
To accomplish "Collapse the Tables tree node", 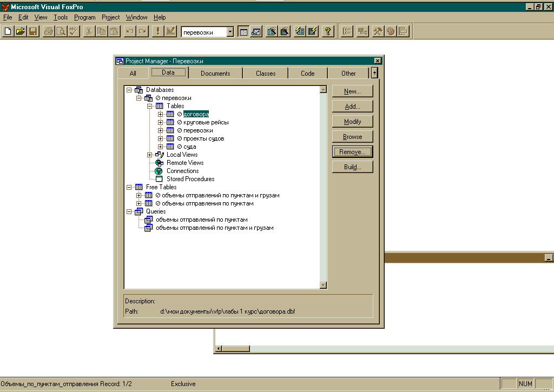I will pos(150,106).
